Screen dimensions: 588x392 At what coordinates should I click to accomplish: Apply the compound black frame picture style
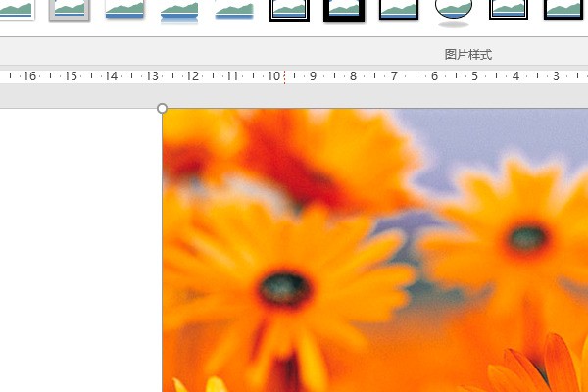click(509, 10)
